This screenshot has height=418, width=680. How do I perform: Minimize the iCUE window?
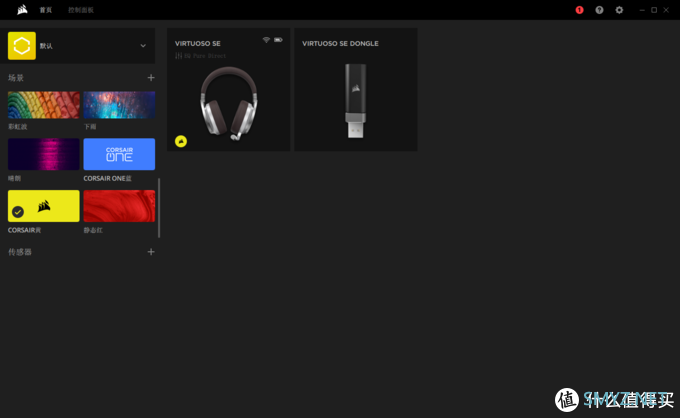point(642,10)
